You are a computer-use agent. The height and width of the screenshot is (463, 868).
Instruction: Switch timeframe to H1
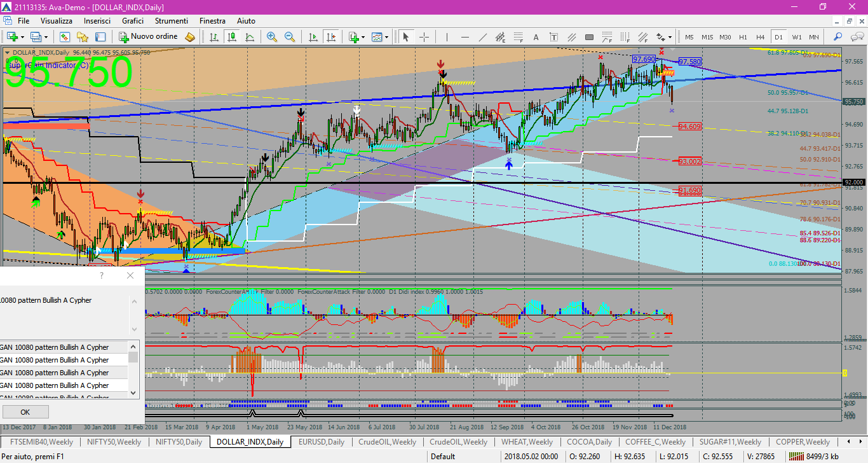[x=743, y=37]
